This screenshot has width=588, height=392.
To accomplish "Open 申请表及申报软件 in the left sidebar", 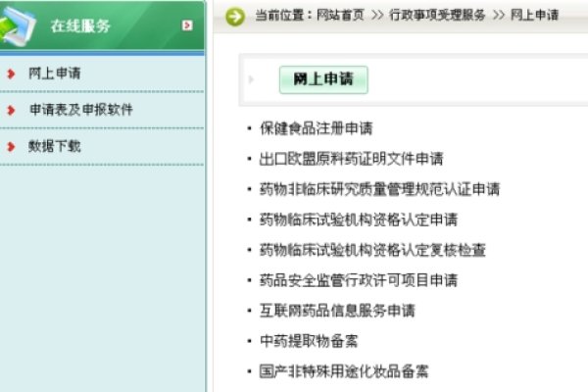I will click(81, 110).
